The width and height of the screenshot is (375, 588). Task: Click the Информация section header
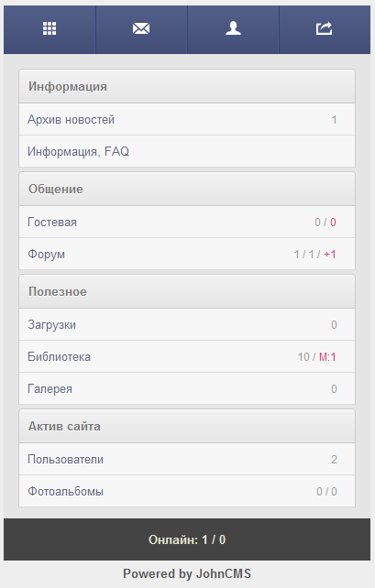click(x=187, y=86)
